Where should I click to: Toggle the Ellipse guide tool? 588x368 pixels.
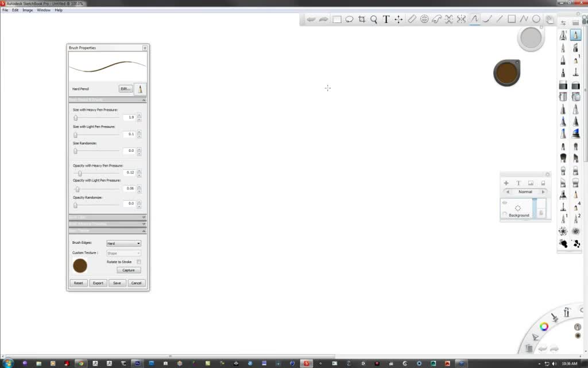pyautogui.click(x=424, y=19)
